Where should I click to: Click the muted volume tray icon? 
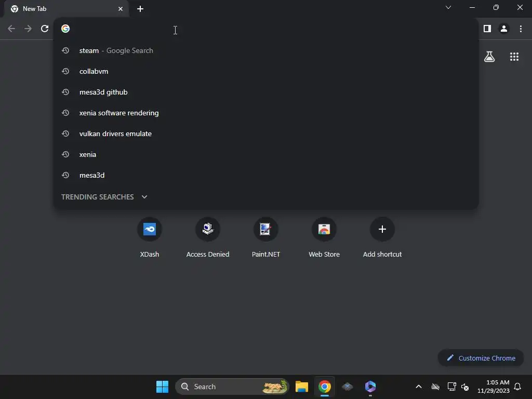click(465, 387)
